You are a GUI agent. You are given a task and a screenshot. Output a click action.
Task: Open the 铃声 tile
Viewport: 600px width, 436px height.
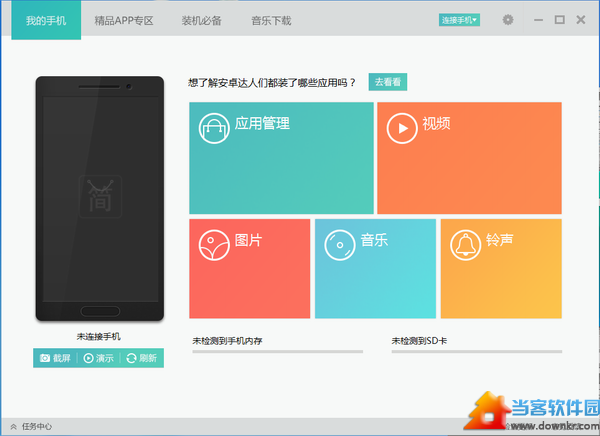501,268
